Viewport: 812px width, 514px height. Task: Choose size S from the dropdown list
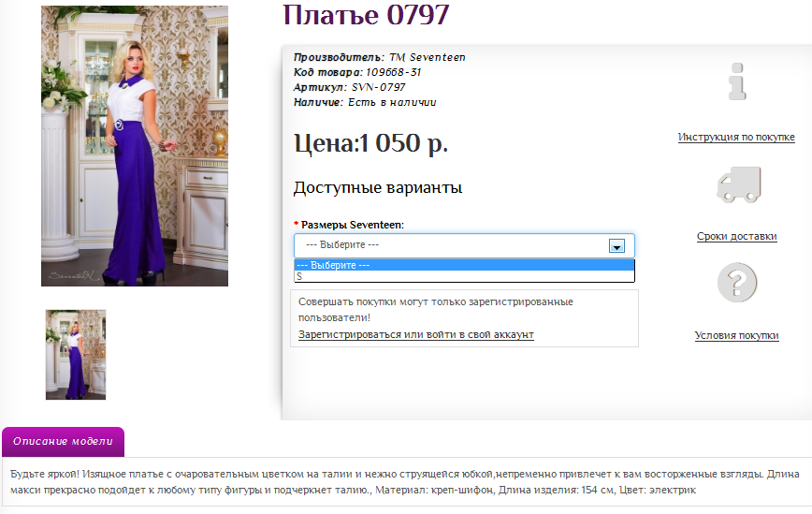click(x=464, y=277)
